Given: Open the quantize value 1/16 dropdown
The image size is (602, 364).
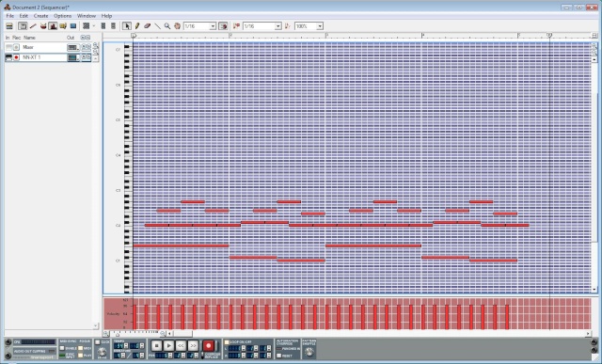Looking at the screenshot, I should click(x=262, y=25).
